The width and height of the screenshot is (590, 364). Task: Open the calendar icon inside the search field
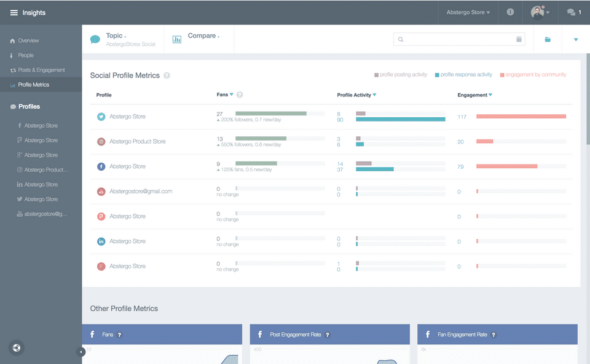pyautogui.click(x=519, y=39)
